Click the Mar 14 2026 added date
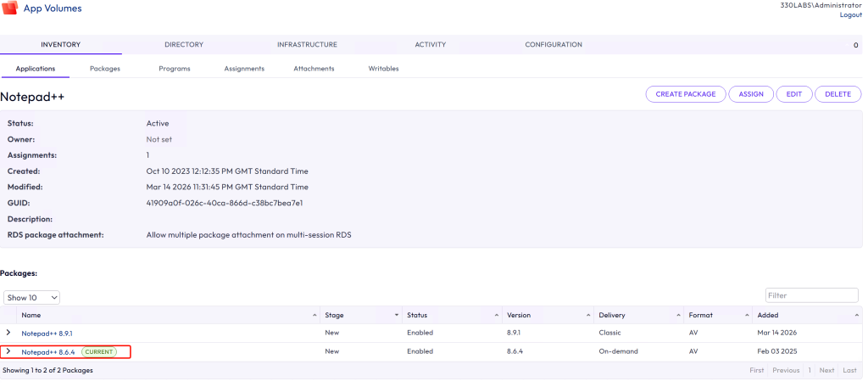This screenshot has height=387, width=868. [777, 333]
